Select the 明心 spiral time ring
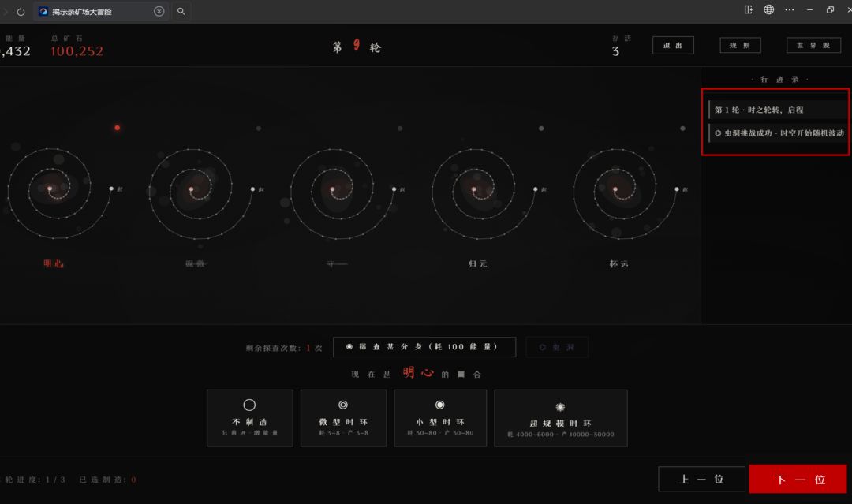The width and height of the screenshot is (852, 504). 58,192
